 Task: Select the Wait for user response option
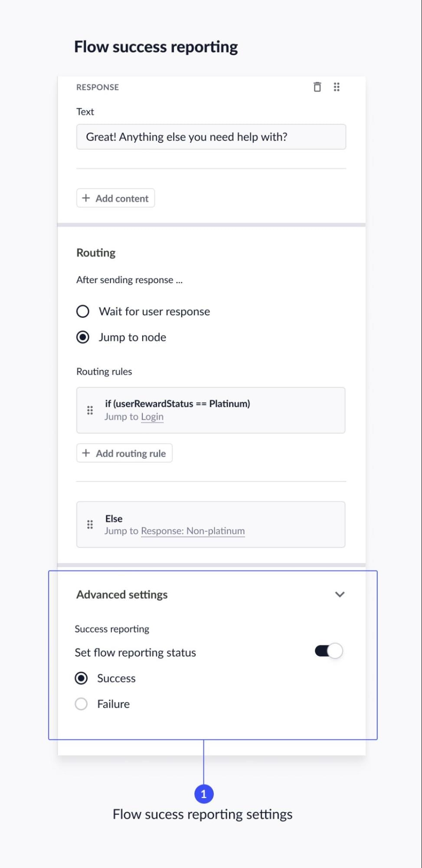pyautogui.click(x=83, y=311)
